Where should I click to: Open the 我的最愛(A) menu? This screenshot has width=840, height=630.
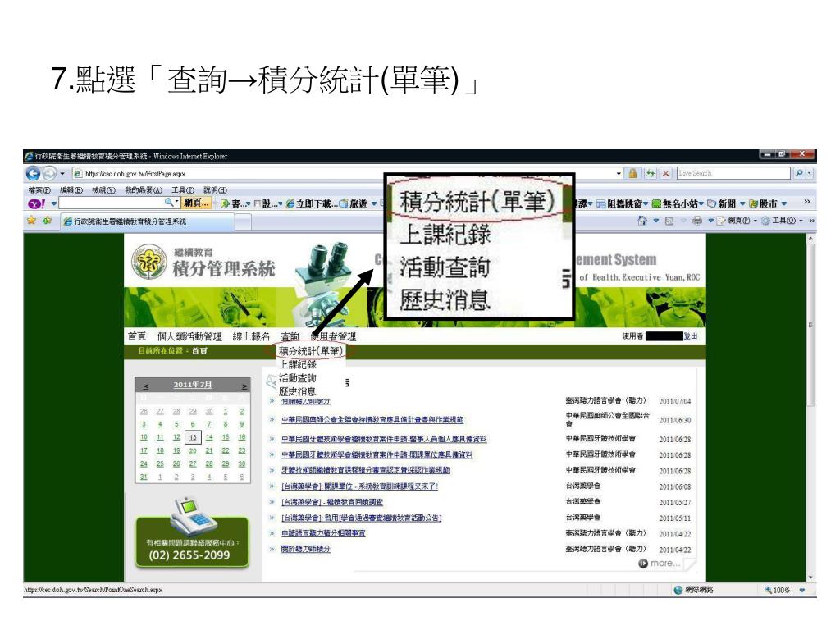coord(143,190)
